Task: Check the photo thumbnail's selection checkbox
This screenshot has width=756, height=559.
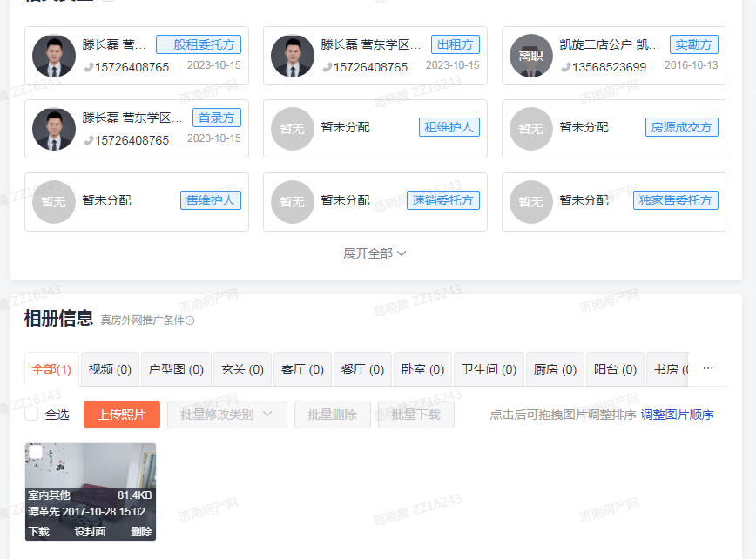Action: click(37, 452)
